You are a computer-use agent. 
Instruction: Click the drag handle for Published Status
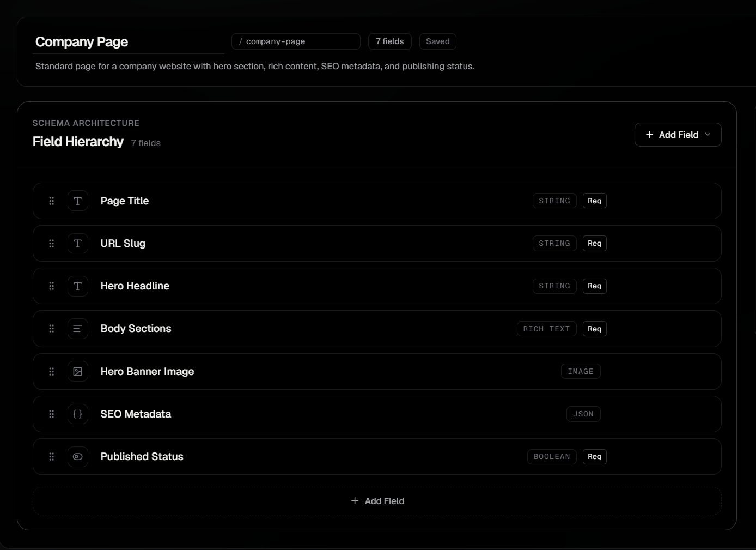click(52, 457)
